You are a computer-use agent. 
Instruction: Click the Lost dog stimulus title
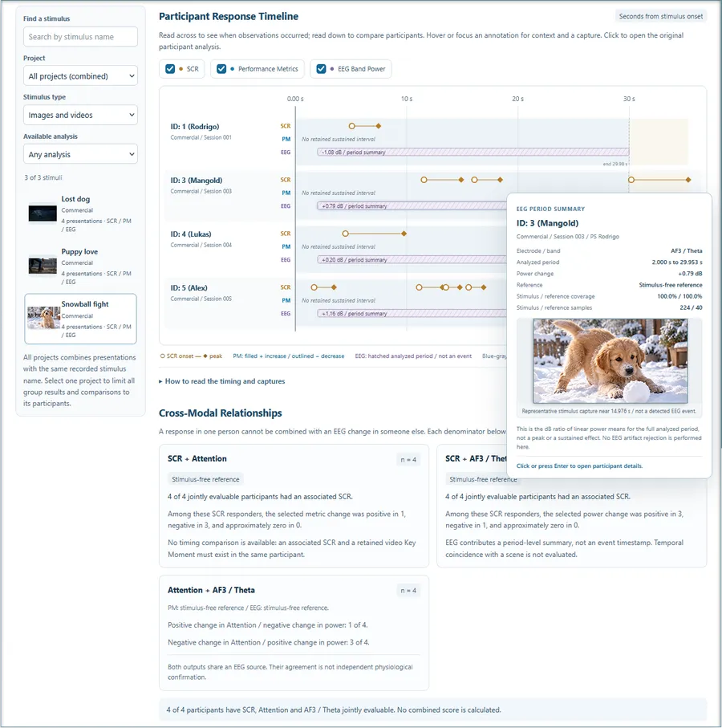pos(75,199)
